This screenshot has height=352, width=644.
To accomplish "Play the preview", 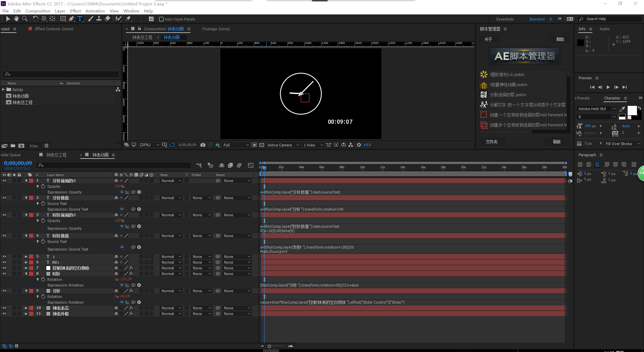I will pos(608,87).
